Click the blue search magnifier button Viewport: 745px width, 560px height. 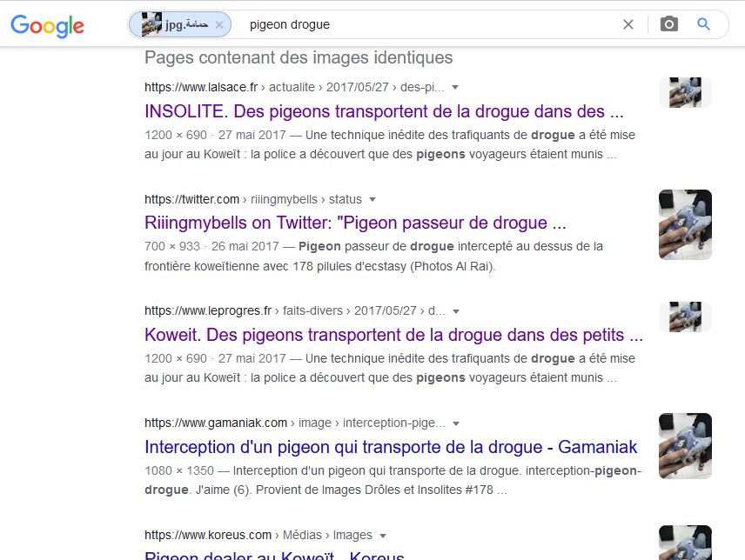[x=704, y=25]
